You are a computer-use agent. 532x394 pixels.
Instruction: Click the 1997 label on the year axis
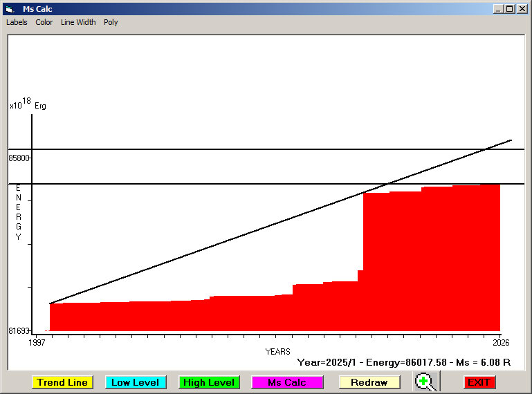37,342
